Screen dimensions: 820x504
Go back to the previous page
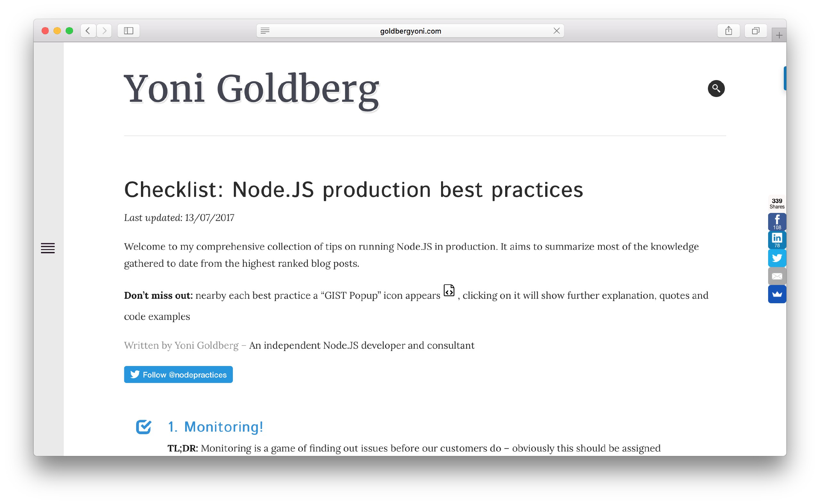tap(88, 31)
